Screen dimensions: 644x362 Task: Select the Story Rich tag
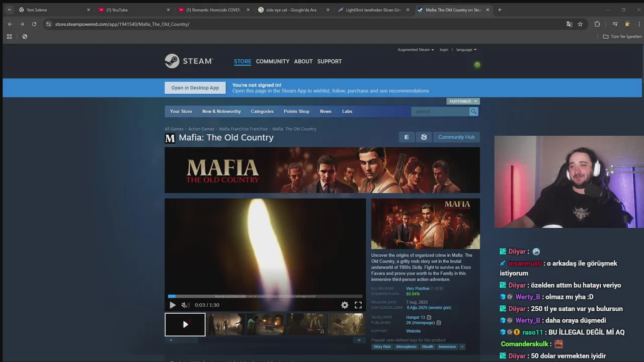click(382, 347)
